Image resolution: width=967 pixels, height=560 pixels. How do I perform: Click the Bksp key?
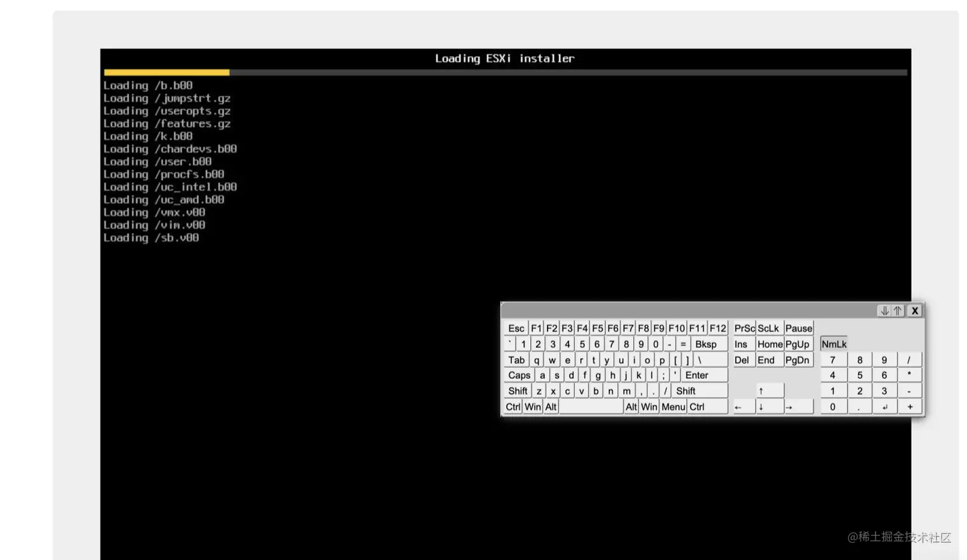coord(709,344)
